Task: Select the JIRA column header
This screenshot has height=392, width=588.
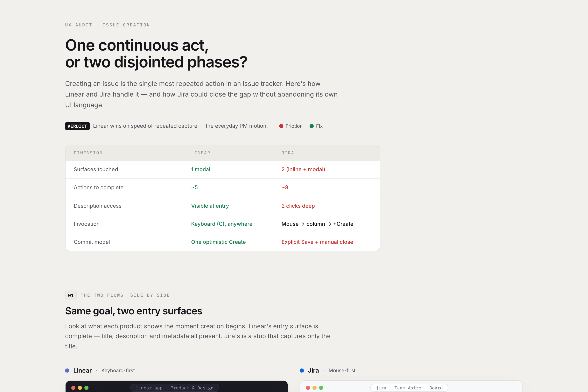Action: point(288,153)
